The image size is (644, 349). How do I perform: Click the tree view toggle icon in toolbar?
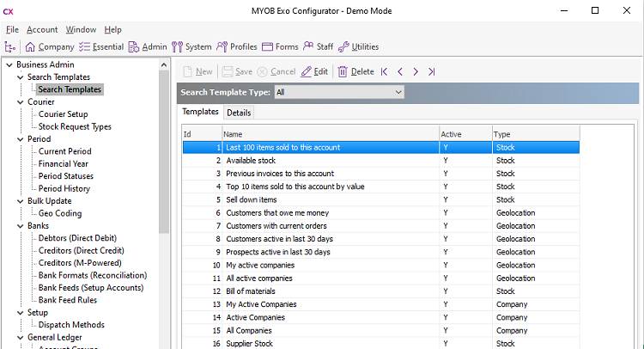(x=9, y=47)
